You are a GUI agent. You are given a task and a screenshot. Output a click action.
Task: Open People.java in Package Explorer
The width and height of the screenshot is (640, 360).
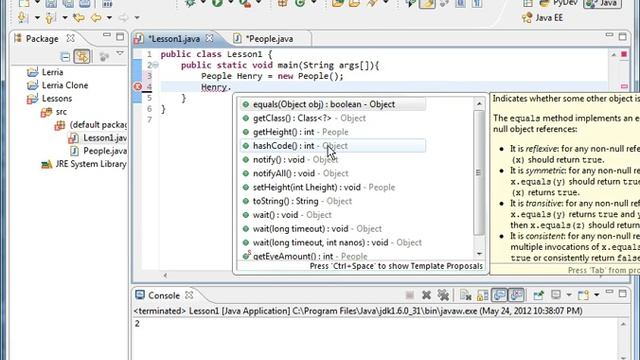98,151
